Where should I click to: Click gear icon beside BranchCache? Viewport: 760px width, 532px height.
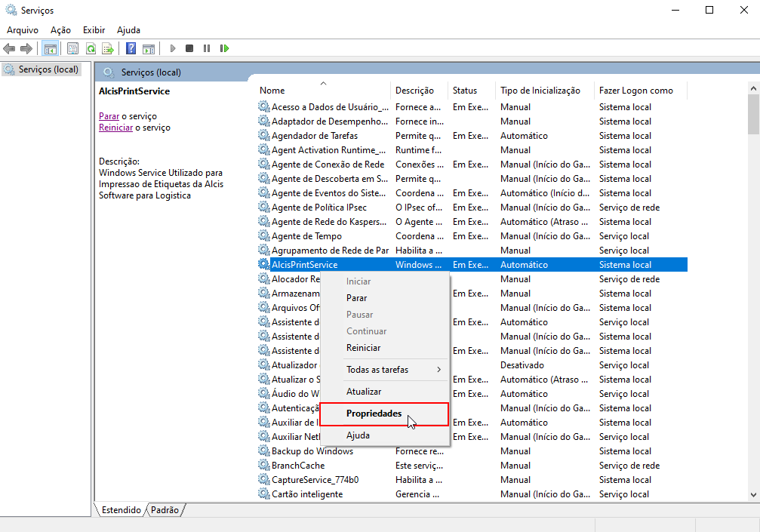(263, 465)
